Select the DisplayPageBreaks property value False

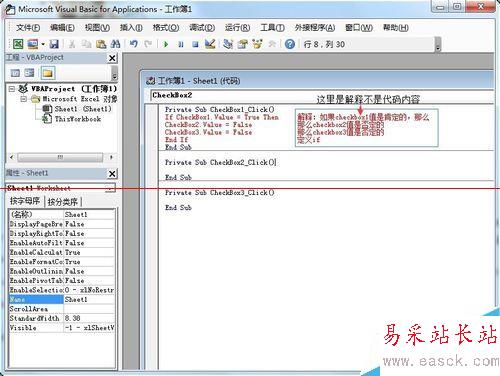click(89, 224)
